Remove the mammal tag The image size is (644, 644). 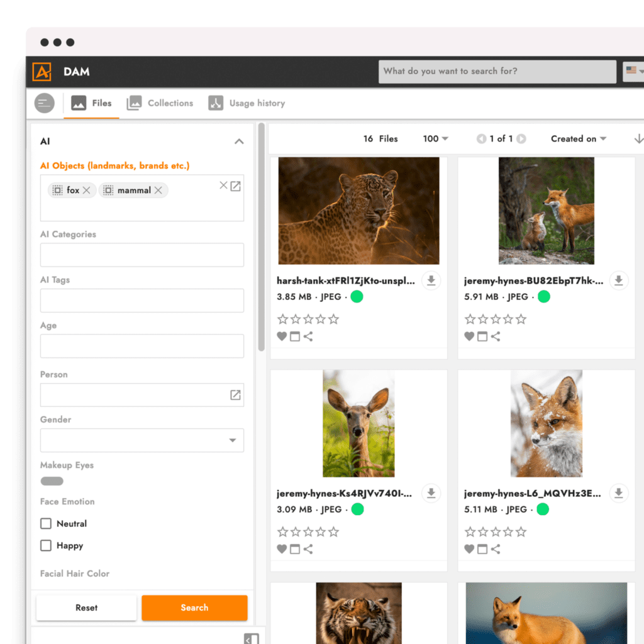(158, 190)
